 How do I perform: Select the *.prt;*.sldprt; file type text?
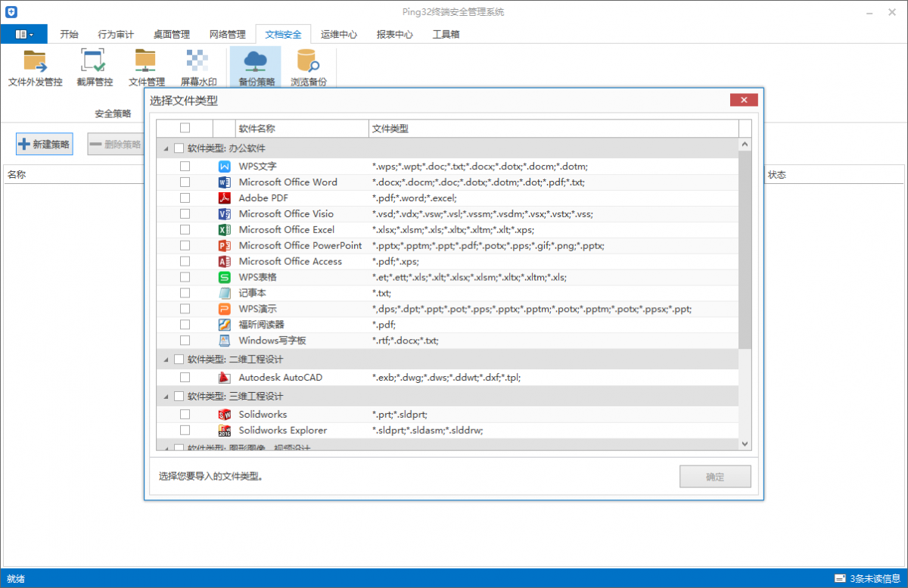pyautogui.click(x=400, y=415)
